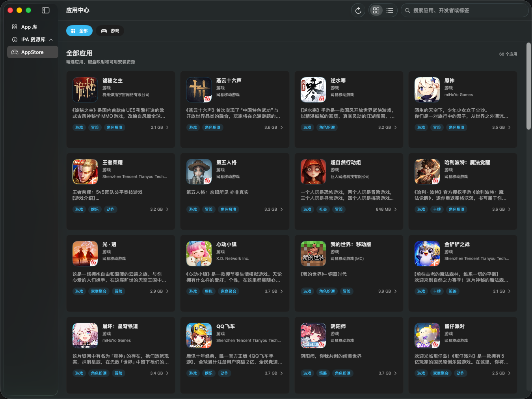Click miHoYo Games developer under 原神
The height and width of the screenshot is (399, 532).
pyautogui.click(x=459, y=95)
